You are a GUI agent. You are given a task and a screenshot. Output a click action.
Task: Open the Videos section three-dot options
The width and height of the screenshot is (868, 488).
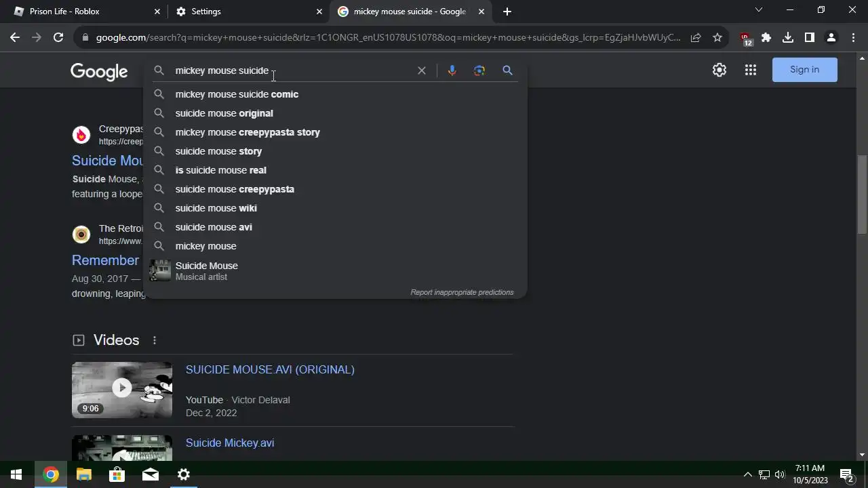point(155,340)
